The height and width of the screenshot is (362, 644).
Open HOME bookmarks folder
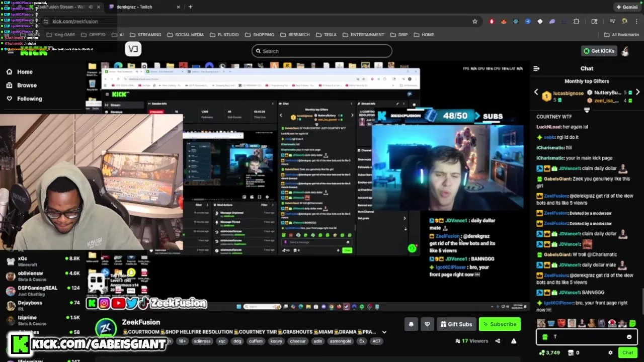(x=424, y=35)
